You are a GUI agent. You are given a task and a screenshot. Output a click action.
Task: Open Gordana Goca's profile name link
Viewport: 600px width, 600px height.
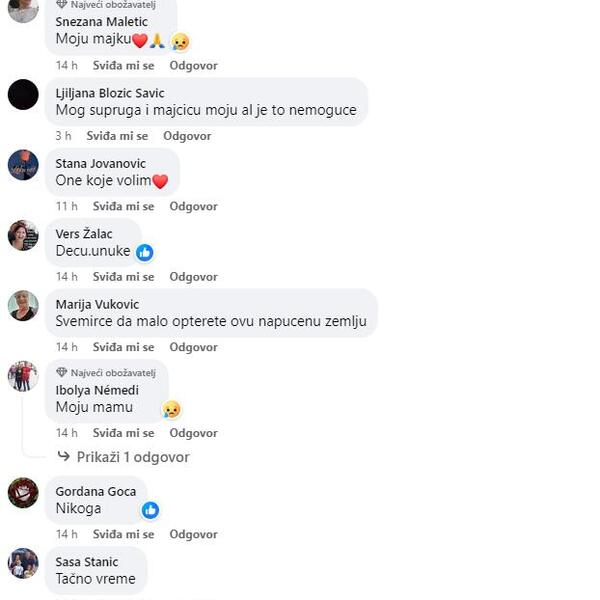pos(96,491)
